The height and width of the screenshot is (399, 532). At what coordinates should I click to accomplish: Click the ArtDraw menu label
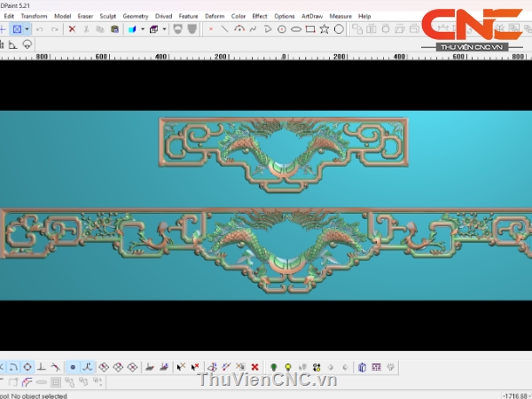312,16
